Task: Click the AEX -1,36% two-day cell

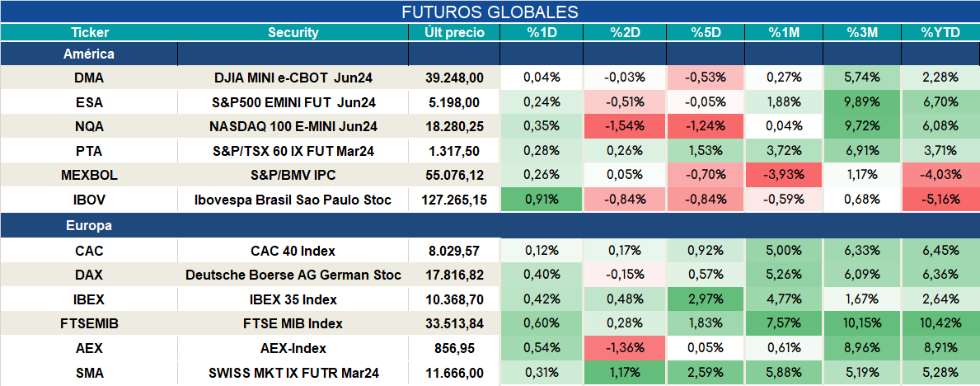Action: [625, 348]
